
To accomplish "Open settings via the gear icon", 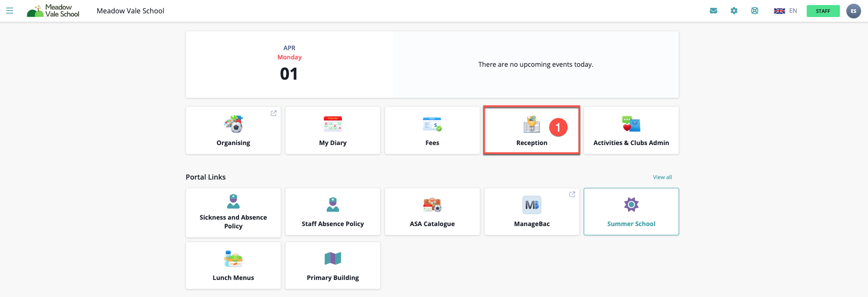I will click(734, 11).
